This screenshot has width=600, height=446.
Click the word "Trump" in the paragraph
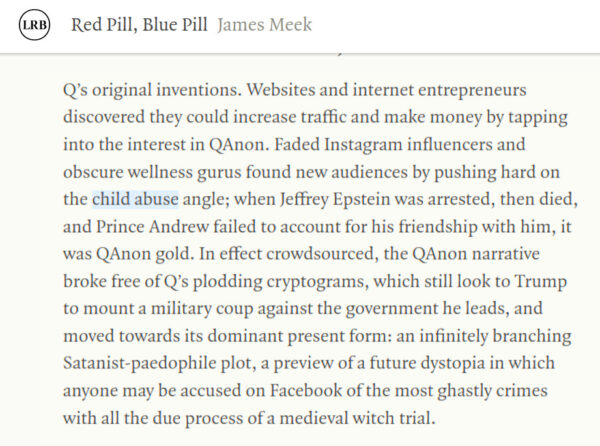(x=509, y=280)
